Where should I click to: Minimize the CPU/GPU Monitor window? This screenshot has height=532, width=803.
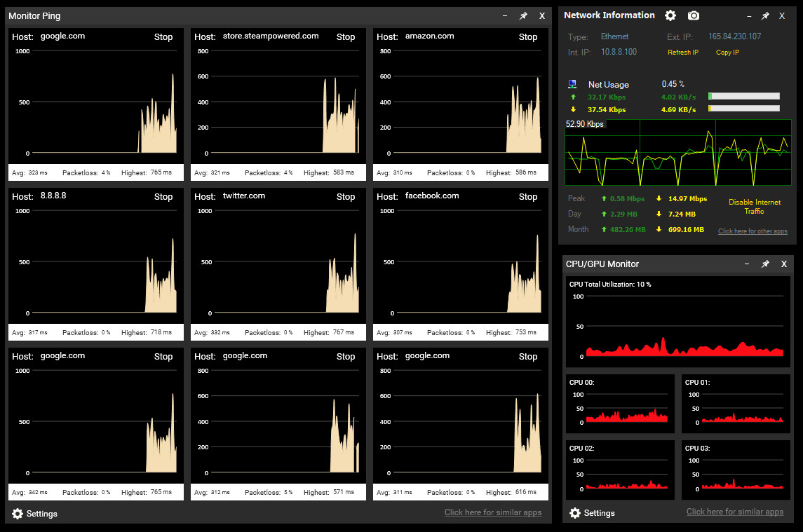(x=747, y=264)
